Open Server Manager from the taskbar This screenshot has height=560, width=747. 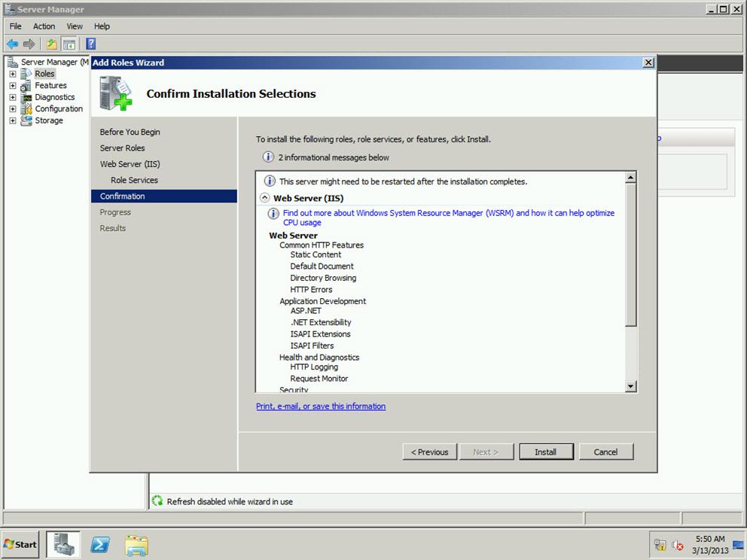click(63, 544)
